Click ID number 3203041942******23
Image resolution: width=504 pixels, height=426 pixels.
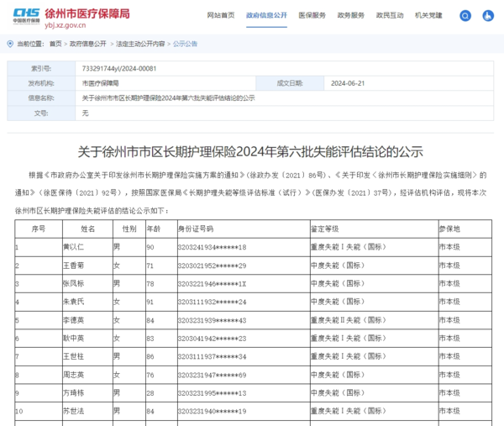(x=213, y=339)
